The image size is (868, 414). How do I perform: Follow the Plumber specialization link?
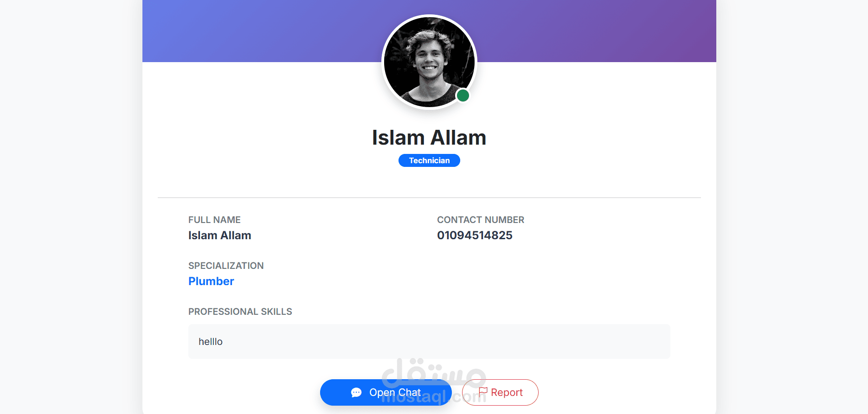[x=211, y=281]
